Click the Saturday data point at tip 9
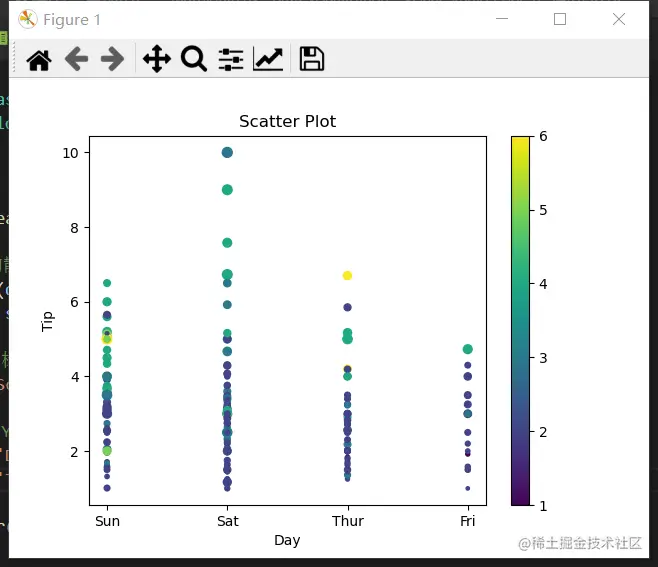The height and width of the screenshot is (567, 658). click(x=227, y=190)
